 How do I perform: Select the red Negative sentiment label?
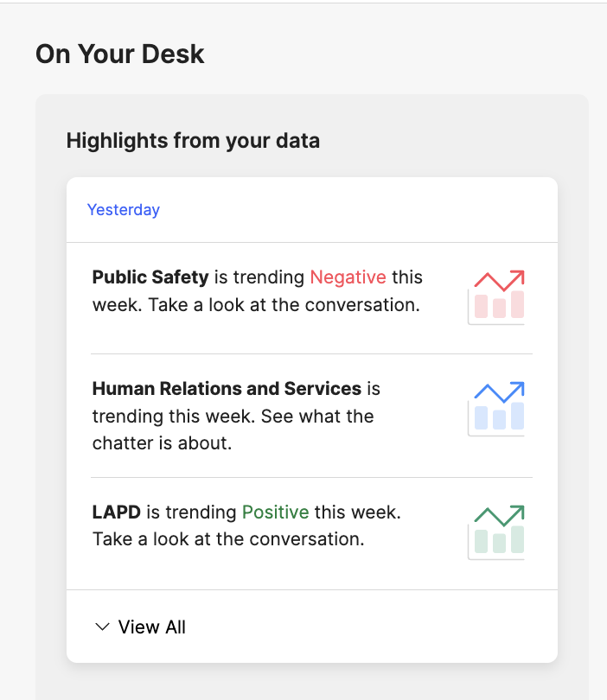tap(348, 277)
